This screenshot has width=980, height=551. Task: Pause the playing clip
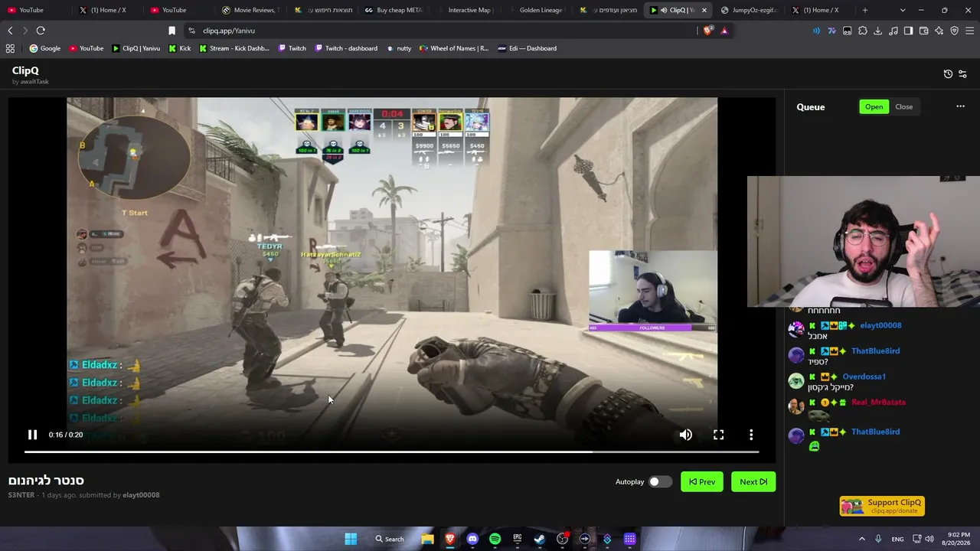[x=32, y=435]
